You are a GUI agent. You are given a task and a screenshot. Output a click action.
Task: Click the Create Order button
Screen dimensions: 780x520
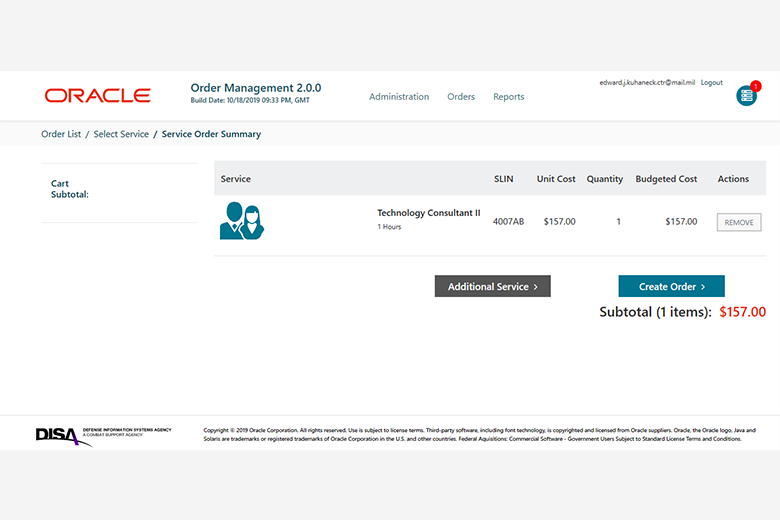[x=672, y=286]
